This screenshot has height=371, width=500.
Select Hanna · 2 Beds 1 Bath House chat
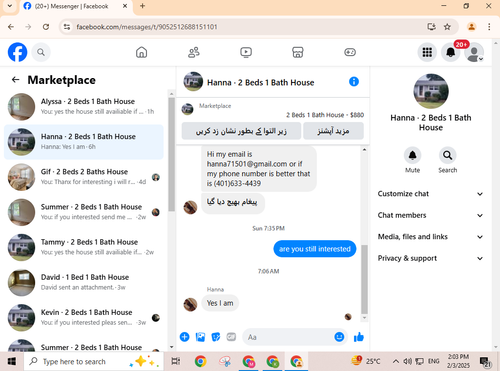pos(84,142)
